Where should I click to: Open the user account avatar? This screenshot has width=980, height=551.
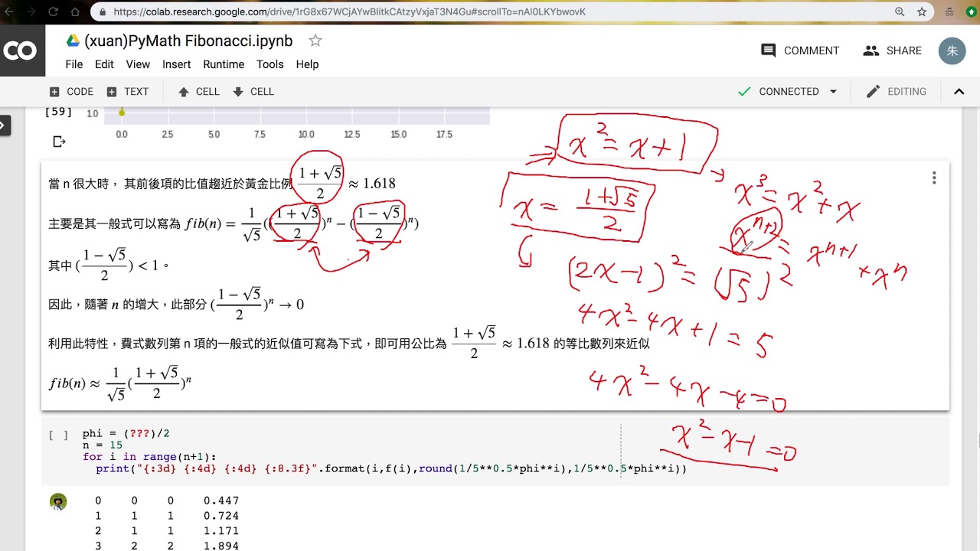952,51
